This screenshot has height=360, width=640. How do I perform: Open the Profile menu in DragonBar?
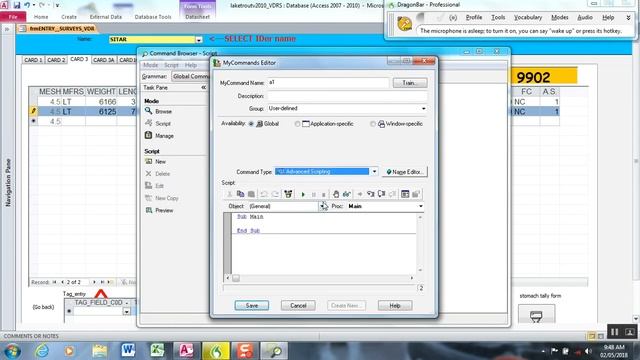(473, 18)
